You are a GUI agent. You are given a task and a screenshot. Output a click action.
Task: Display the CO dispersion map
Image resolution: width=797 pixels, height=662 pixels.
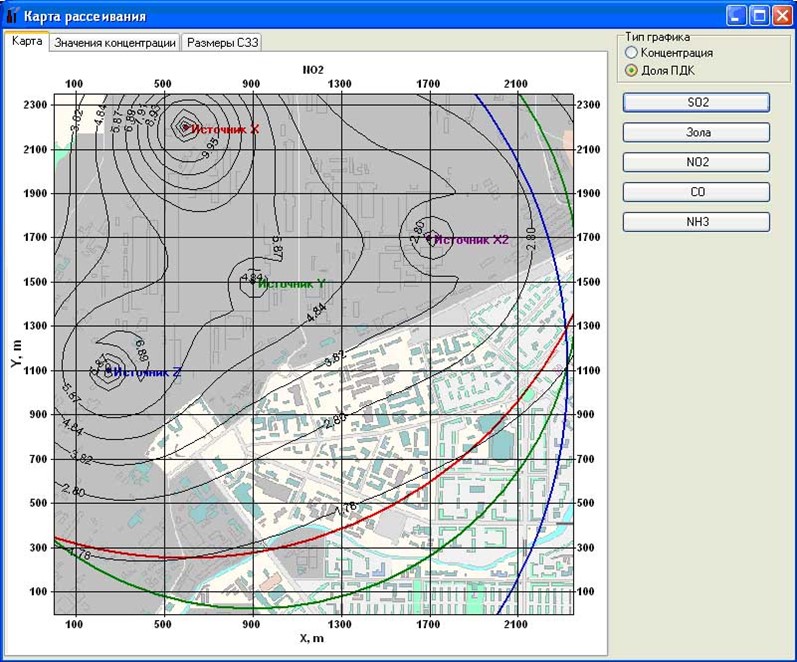[696, 192]
